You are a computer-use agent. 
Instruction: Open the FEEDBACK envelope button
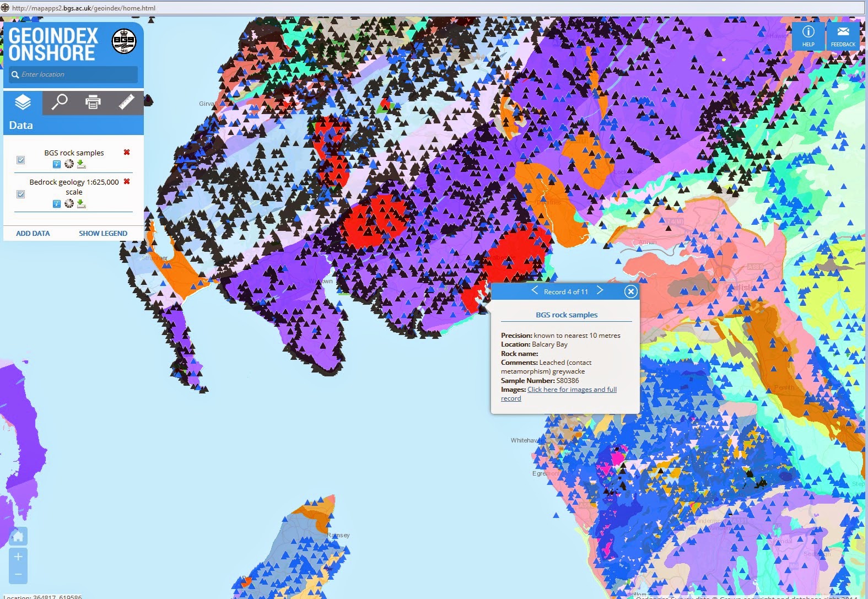[x=843, y=36]
